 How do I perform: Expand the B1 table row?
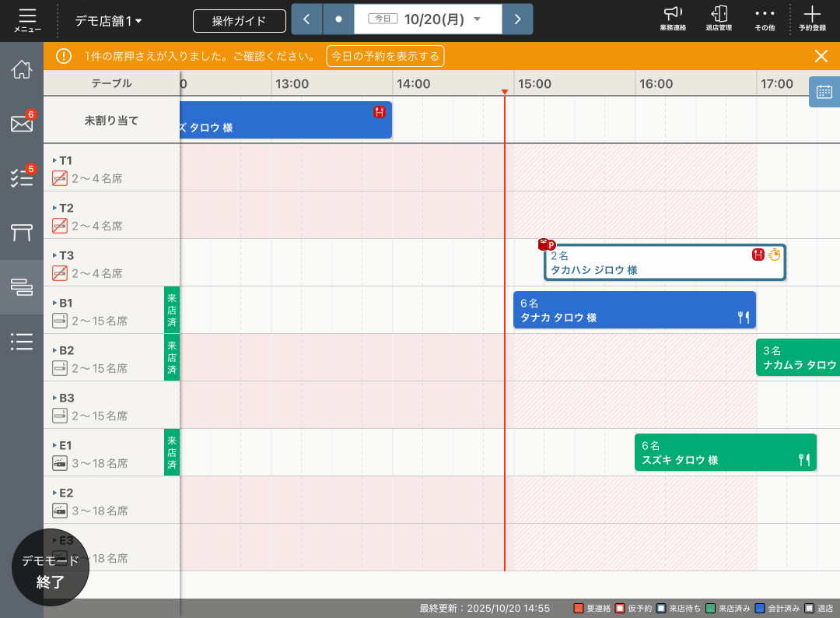(55, 303)
